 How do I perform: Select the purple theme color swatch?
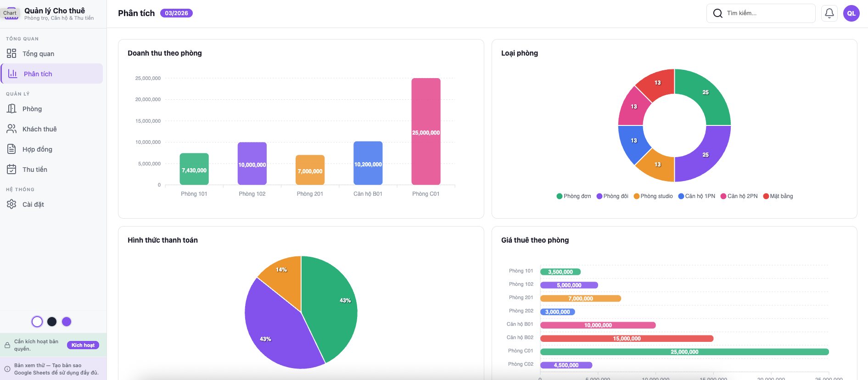pyautogui.click(x=67, y=322)
